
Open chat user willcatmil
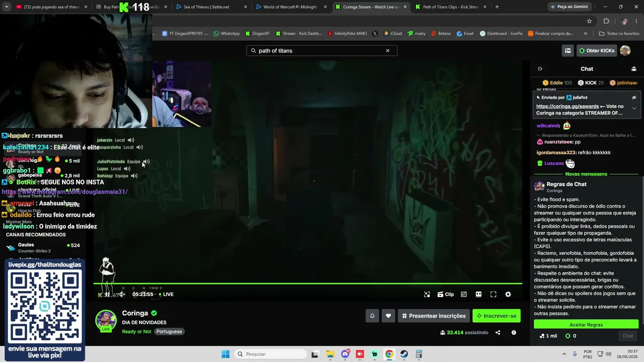pos(548,126)
